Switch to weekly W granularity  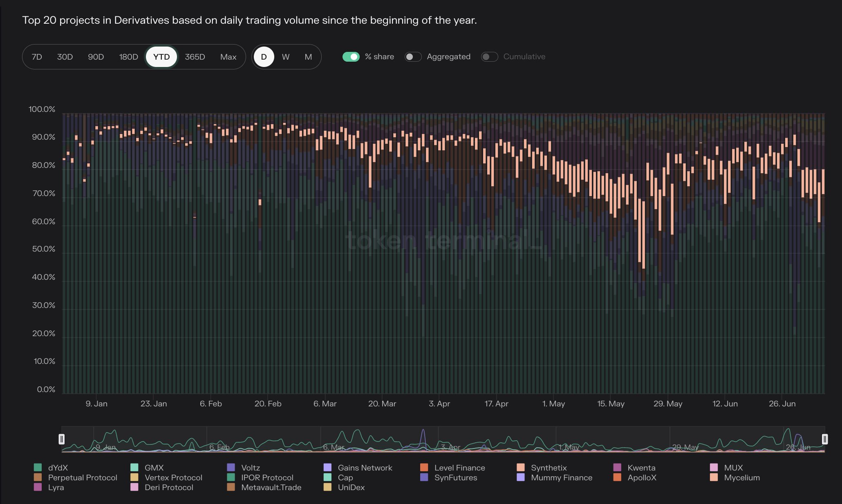click(x=286, y=57)
